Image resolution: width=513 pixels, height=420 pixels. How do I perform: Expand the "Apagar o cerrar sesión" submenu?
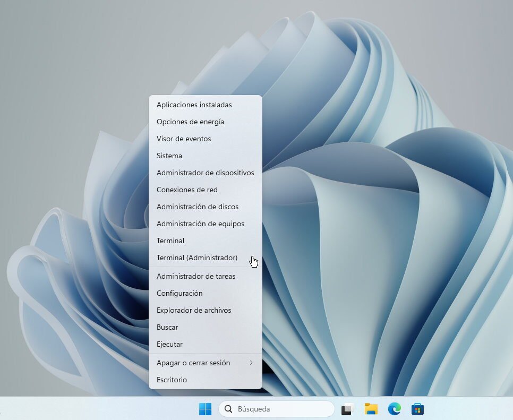(x=193, y=363)
